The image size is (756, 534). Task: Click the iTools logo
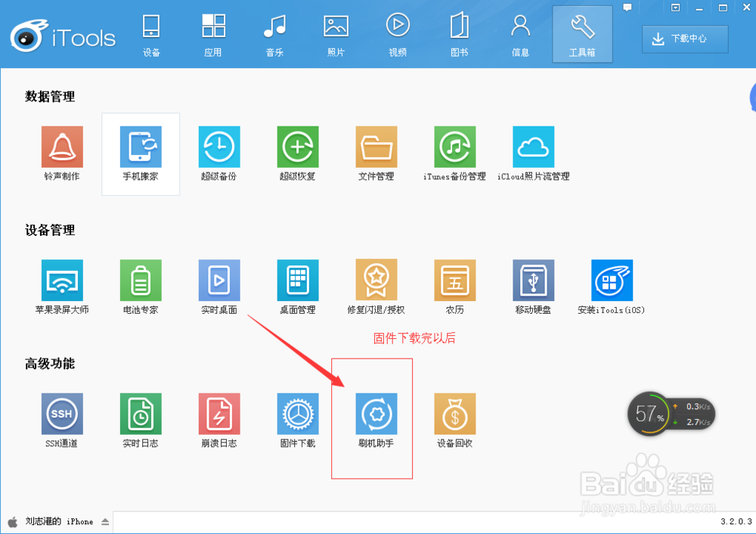(x=63, y=36)
